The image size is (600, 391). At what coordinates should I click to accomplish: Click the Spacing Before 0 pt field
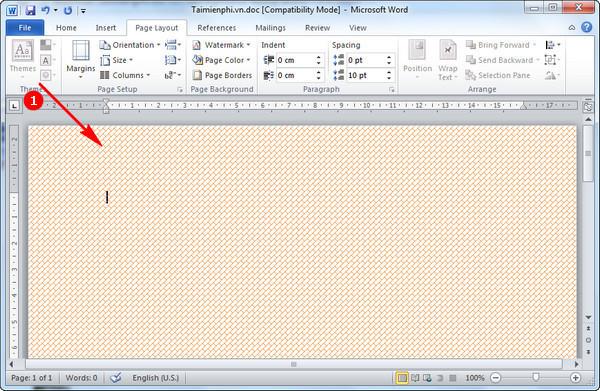(x=365, y=60)
